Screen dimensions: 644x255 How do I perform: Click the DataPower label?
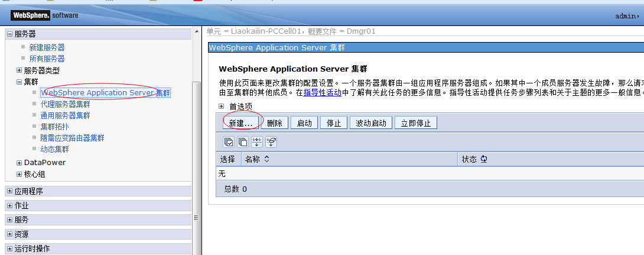click(45, 163)
